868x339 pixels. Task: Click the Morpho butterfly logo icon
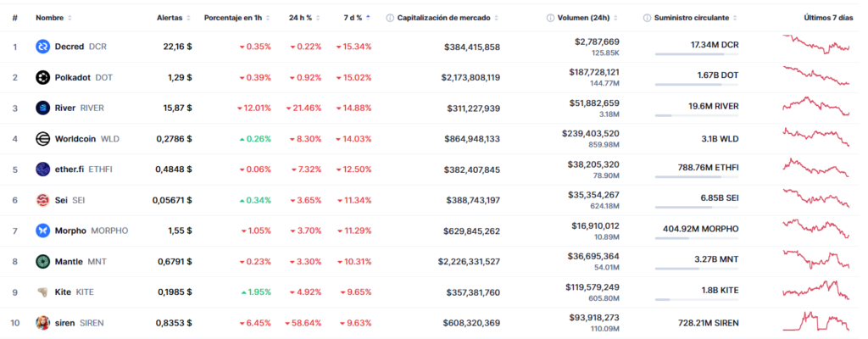[x=42, y=231]
